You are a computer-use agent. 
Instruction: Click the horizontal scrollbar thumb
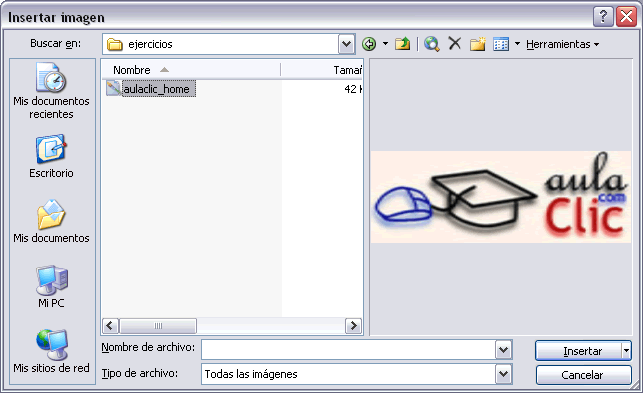[158, 326]
